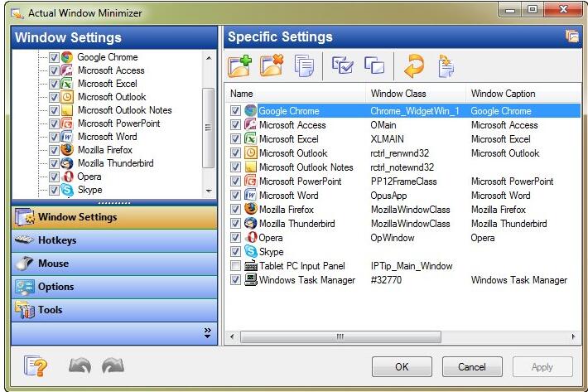Click the Add new item toolbar icon

[239, 66]
